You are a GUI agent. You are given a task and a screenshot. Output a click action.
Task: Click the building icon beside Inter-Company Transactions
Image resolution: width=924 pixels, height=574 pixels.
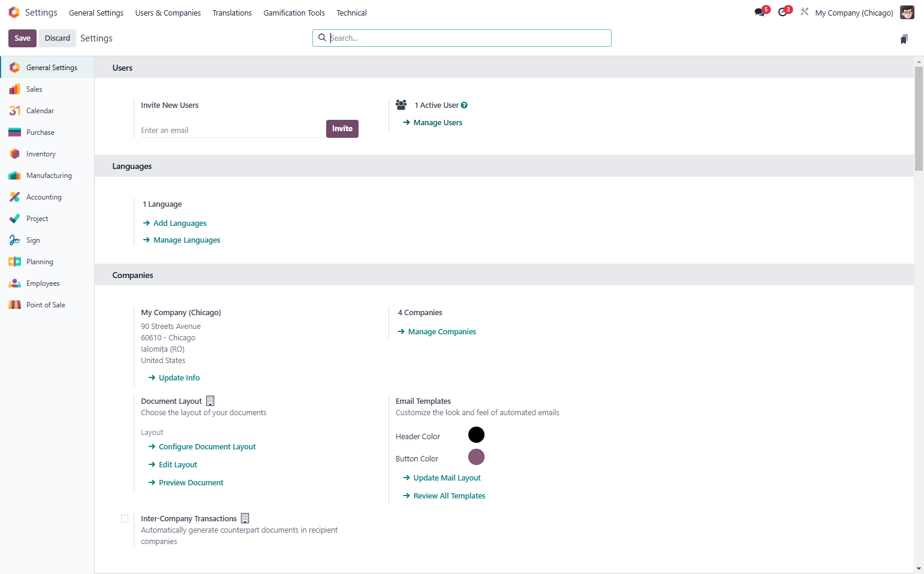[x=245, y=518]
